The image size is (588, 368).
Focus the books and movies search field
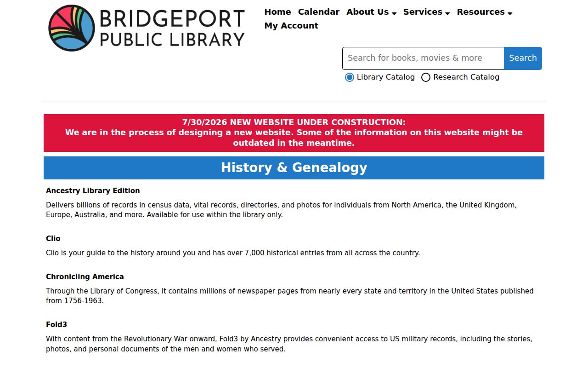(423, 58)
